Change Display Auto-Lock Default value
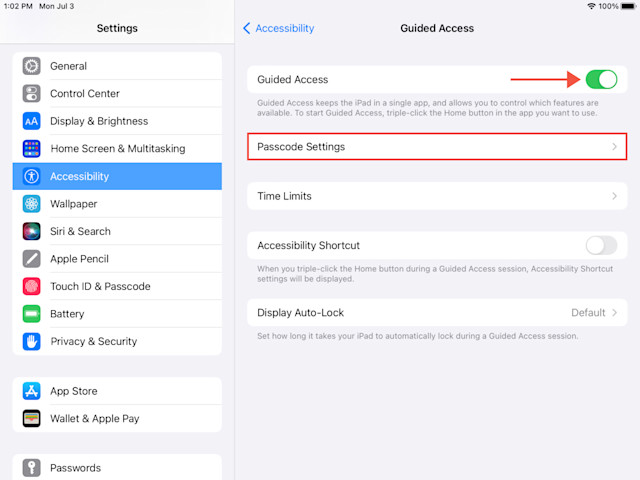 (588, 313)
